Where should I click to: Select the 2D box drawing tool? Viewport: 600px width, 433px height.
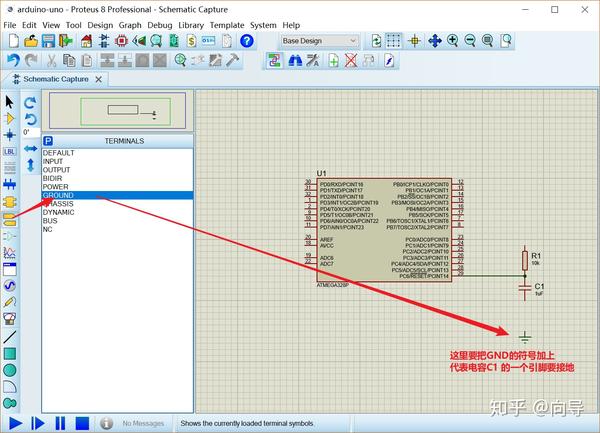10,353
